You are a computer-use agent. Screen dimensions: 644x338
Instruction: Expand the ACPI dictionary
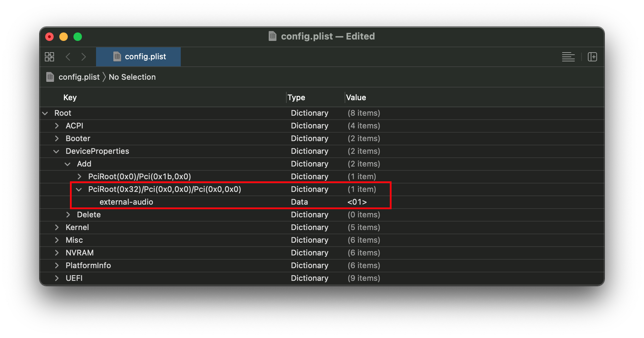(56, 126)
